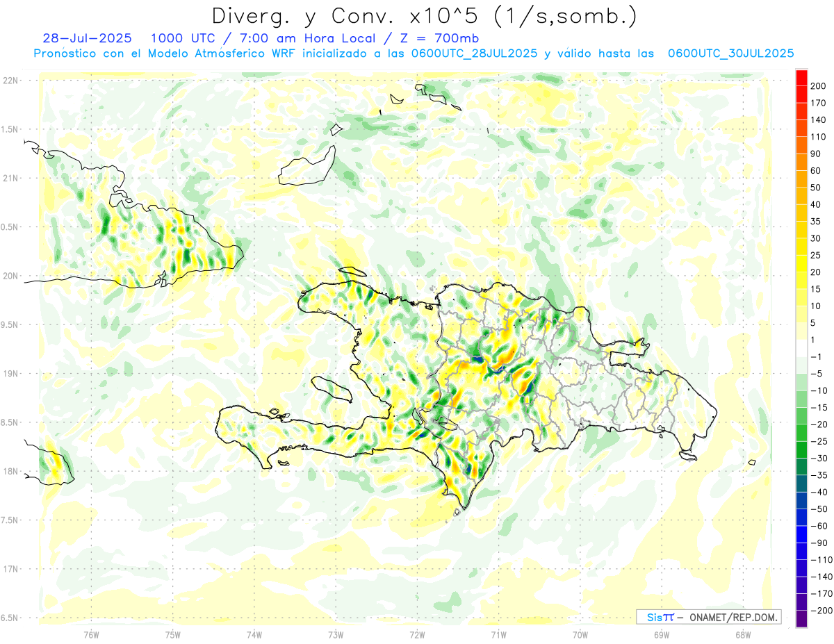
Task: Click the bright red top swatch of the color scale
Action: pyautogui.click(x=801, y=77)
